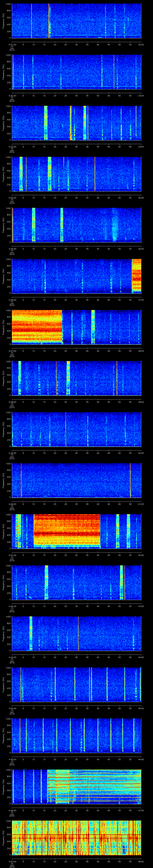153x868 pixels.
Task: Click the spectrogram panel starting at 4:31:00
Action: 77,21
